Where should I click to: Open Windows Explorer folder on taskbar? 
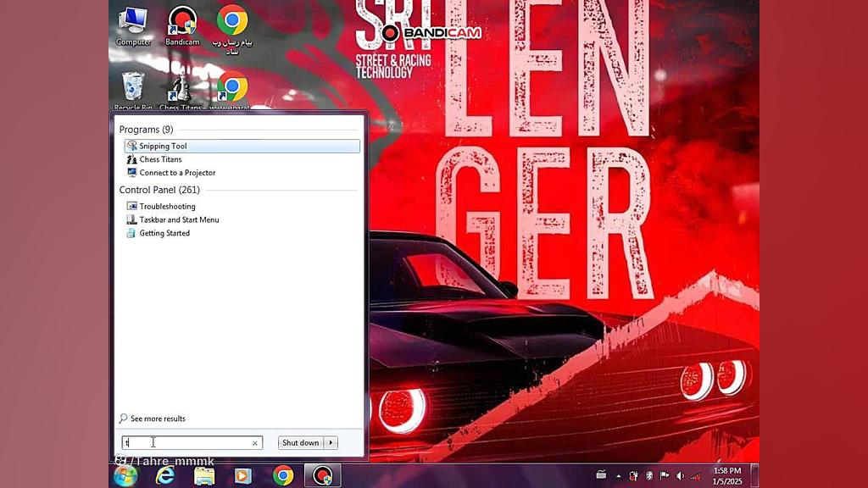click(x=203, y=476)
